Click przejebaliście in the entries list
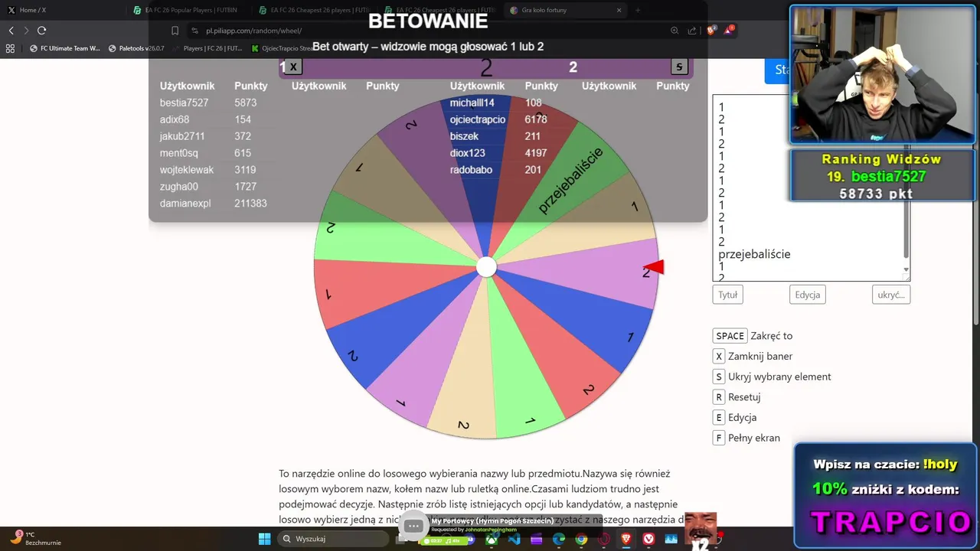 [754, 254]
